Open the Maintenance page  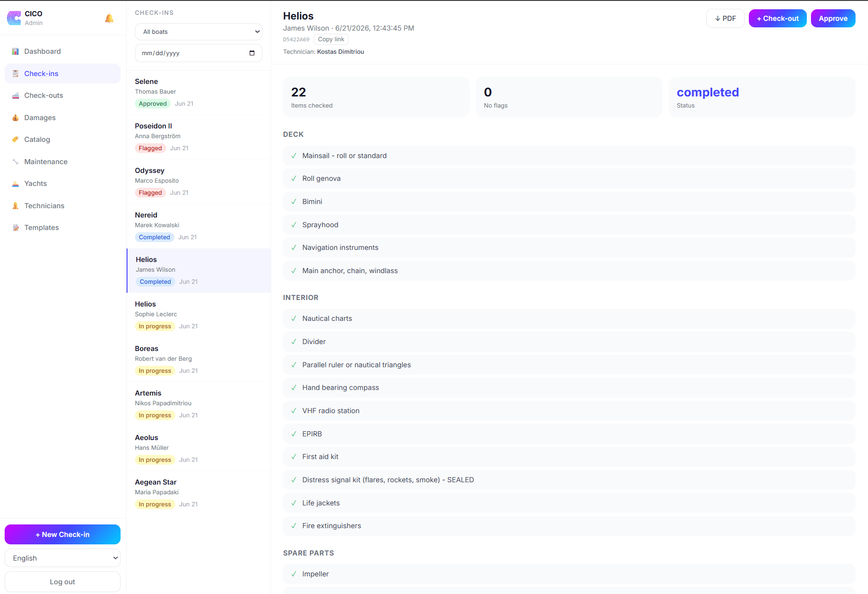(x=63, y=162)
